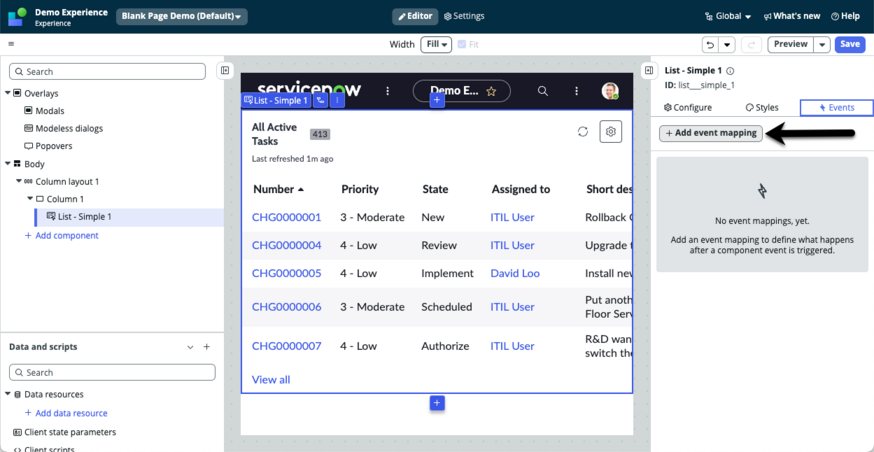Screen dimensions: 874x452
Task: Open the Width Fill dropdown
Action: 436,45
